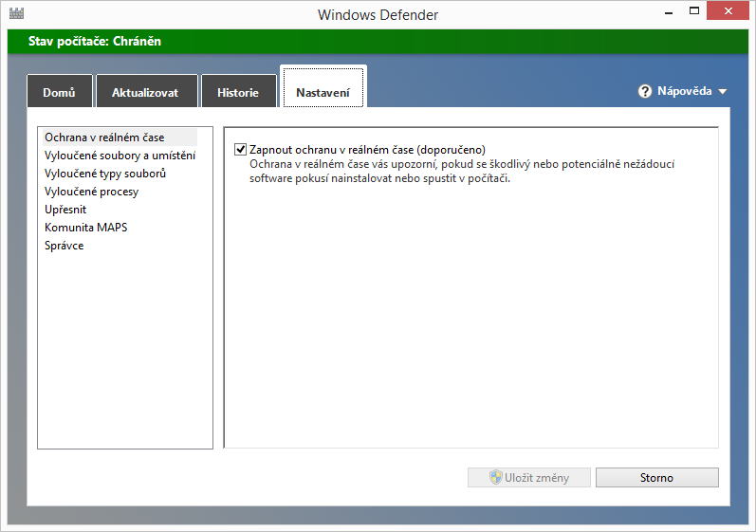
Task: Open the Historie tab
Action: point(238,92)
